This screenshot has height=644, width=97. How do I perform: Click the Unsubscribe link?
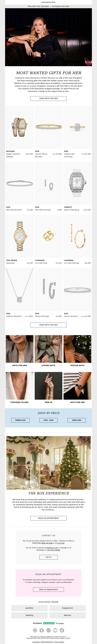click(x=36, y=642)
